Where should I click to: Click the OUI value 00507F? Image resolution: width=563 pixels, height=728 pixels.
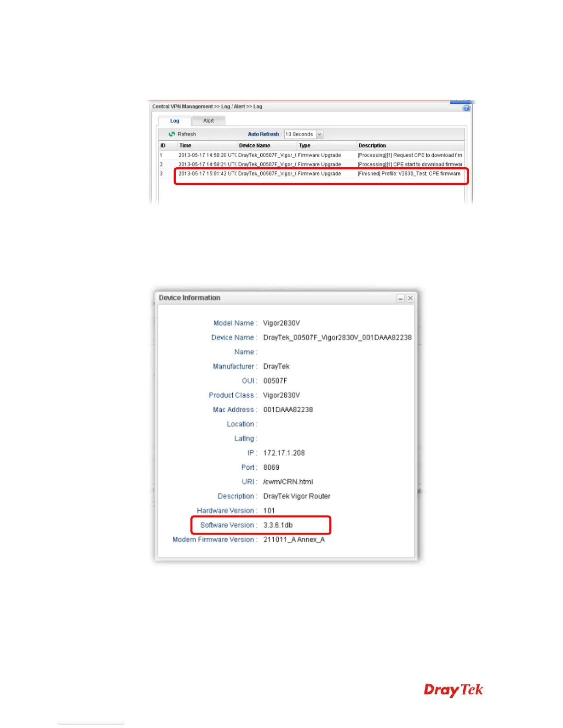click(x=275, y=381)
